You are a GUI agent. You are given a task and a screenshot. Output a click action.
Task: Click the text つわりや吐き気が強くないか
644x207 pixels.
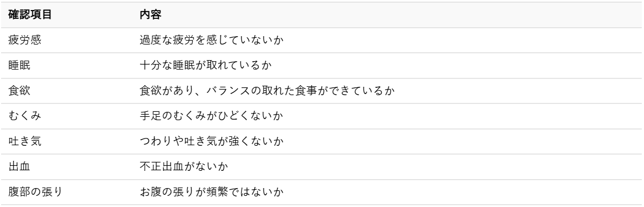point(212,141)
